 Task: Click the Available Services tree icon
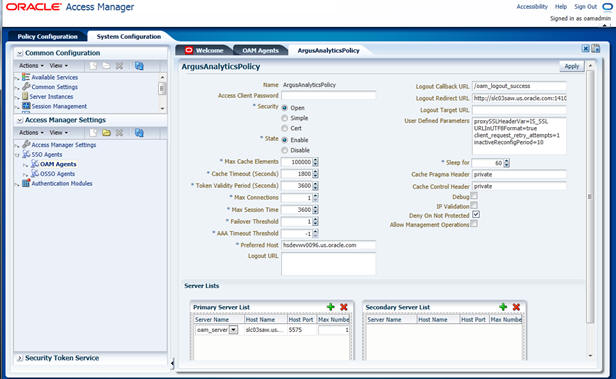coord(26,77)
